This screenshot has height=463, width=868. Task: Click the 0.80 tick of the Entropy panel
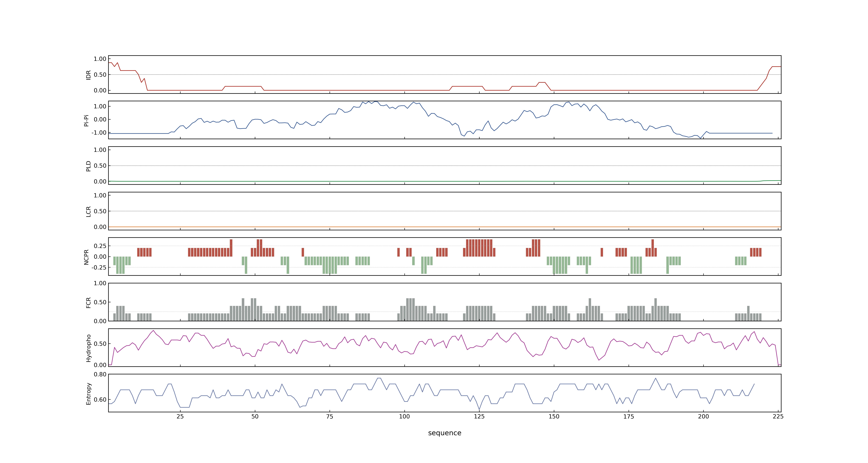click(x=100, y=374)
